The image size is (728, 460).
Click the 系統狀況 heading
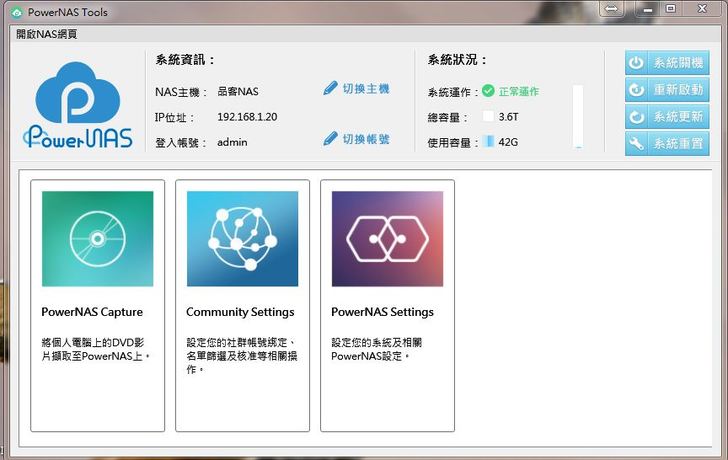(457, 60)
